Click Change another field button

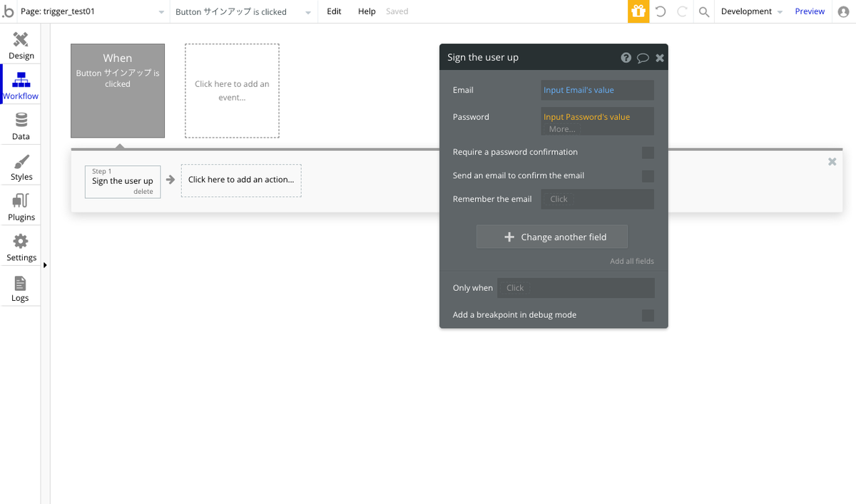552,237
